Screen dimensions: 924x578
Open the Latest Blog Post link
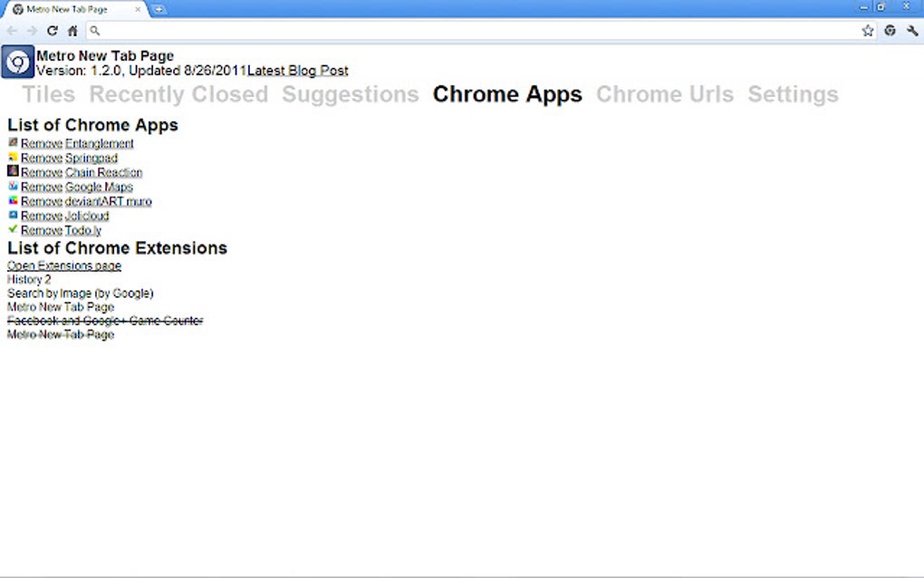coord(297,70)
